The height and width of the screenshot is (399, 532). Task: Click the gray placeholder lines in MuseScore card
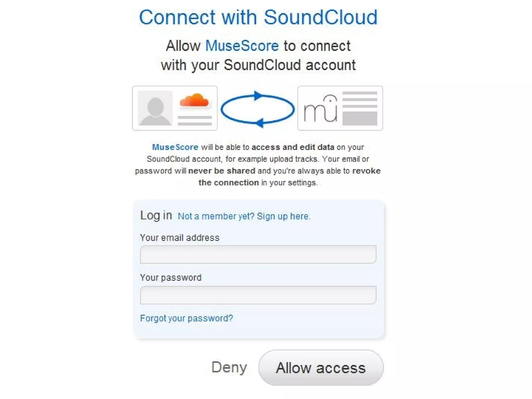[x=360, y=108]
